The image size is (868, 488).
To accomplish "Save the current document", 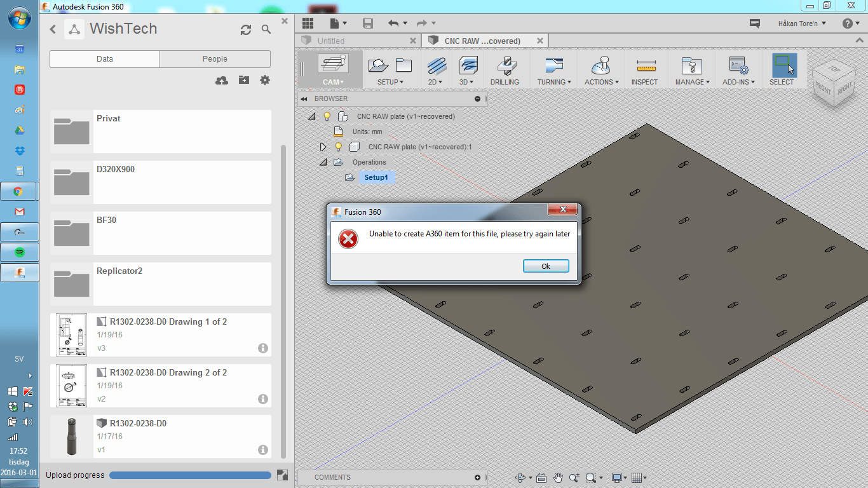I will click(367, 24).
